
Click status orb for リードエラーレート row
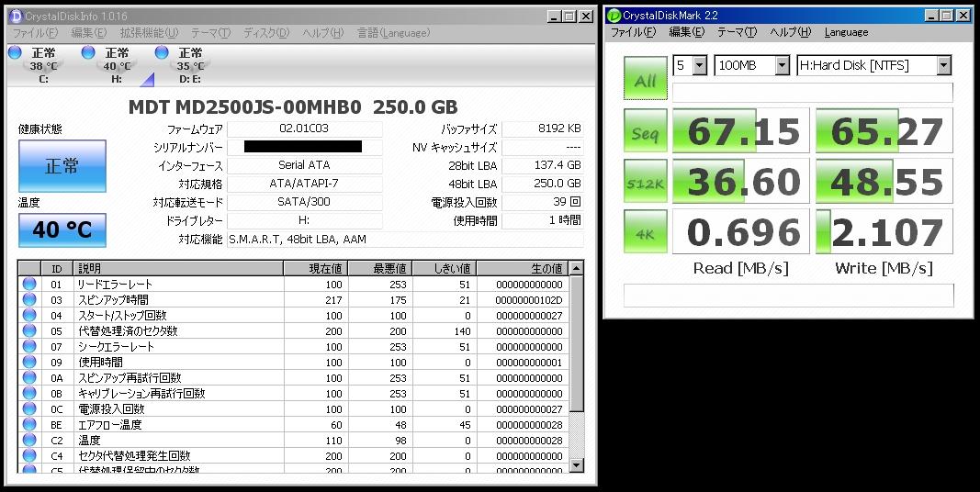click(x=29, y=284)
